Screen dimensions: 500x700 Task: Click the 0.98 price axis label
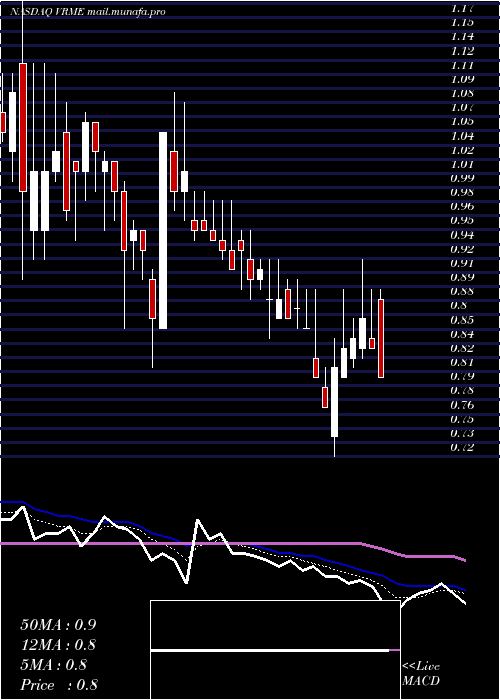click(462, 192)
